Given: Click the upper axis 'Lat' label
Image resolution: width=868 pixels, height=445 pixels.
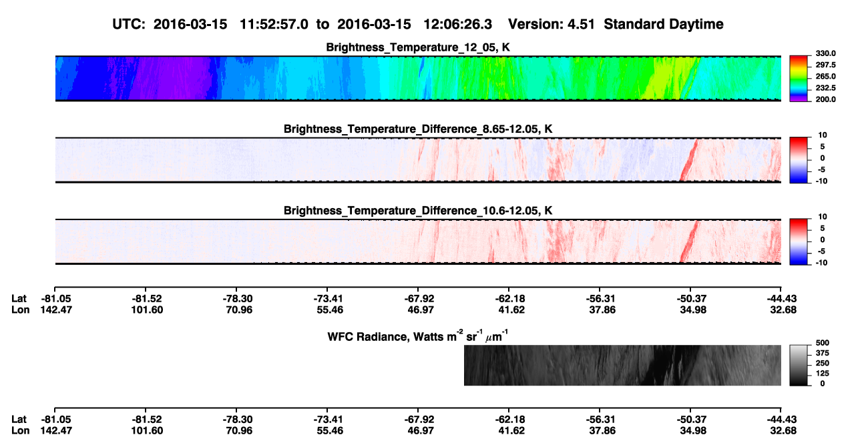Looking at the screenshot, I should 19,298.
